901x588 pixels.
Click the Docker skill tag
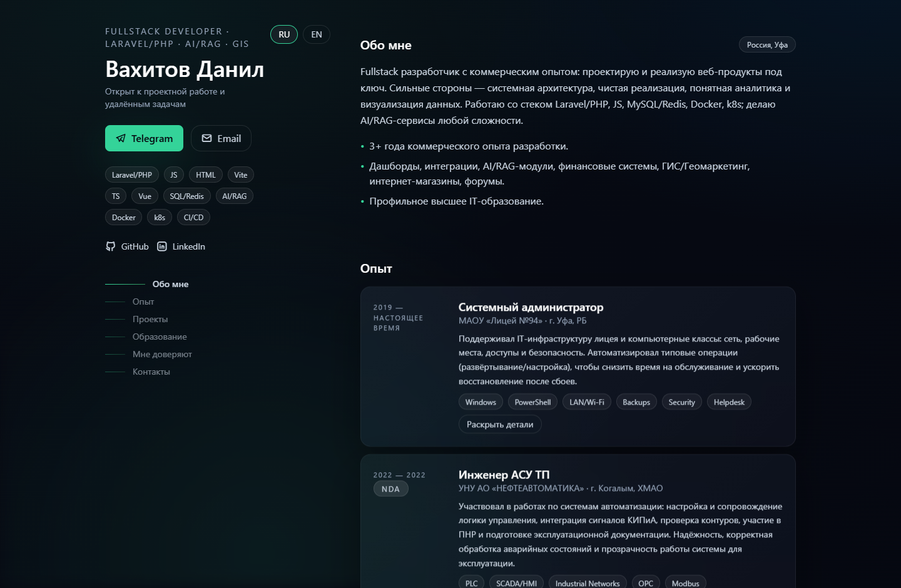click(x=124, y=218)
